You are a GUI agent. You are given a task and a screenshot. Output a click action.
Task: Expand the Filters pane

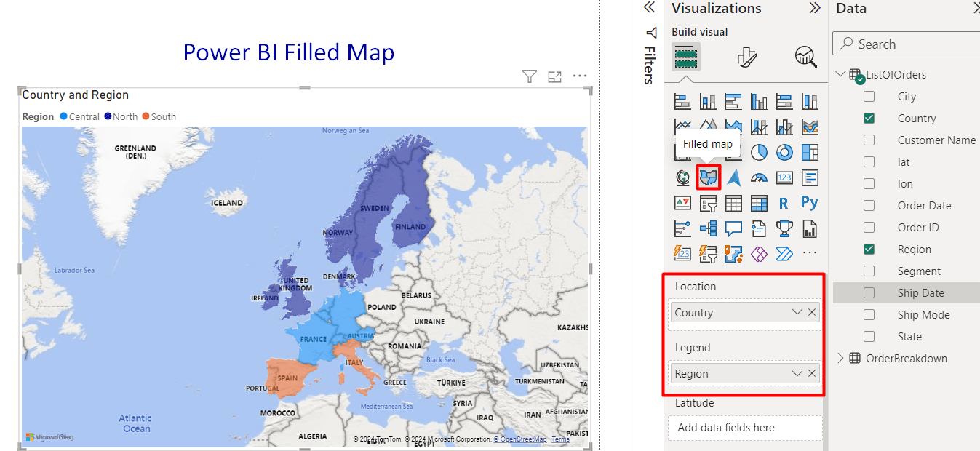pos(650,8)
